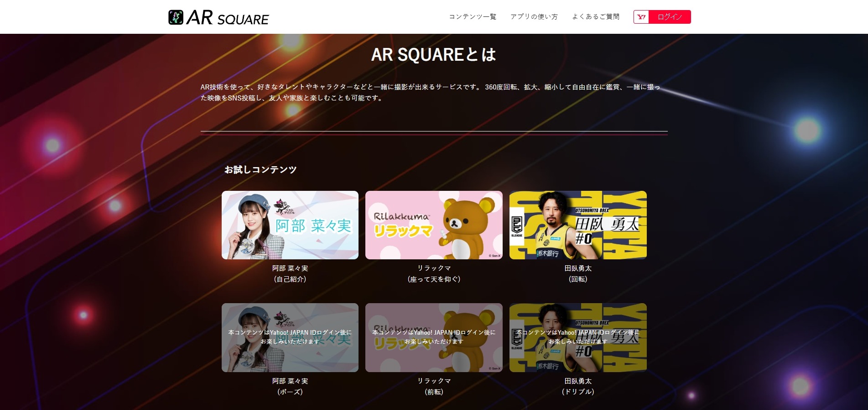Open the 阿部 菜々実 (自己紹介) thumbnail

coord(290,225)
